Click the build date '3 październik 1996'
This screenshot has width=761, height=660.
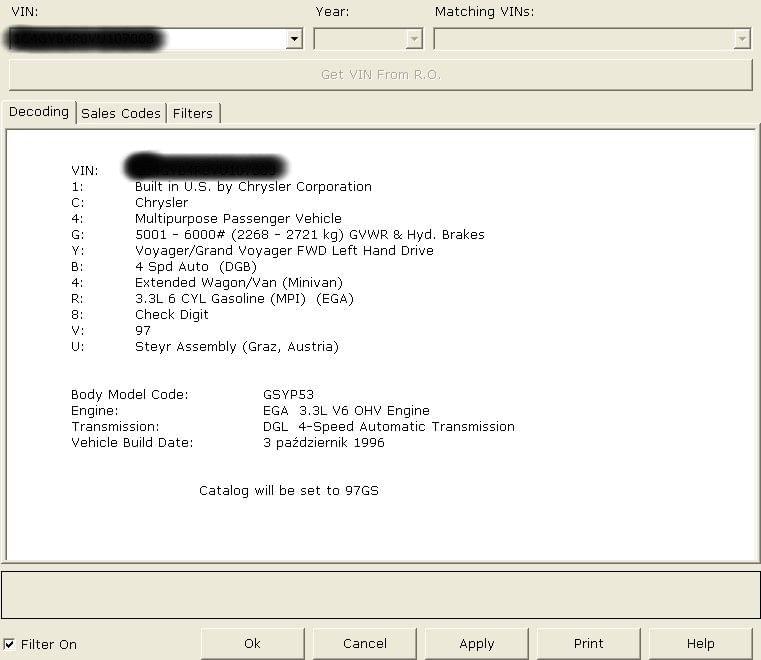(x=324, y=443)
